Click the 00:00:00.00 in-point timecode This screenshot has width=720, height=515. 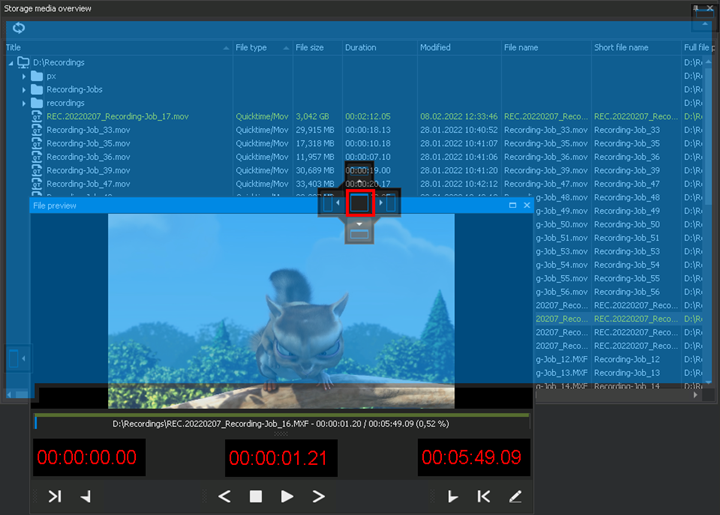coord(89,457)
